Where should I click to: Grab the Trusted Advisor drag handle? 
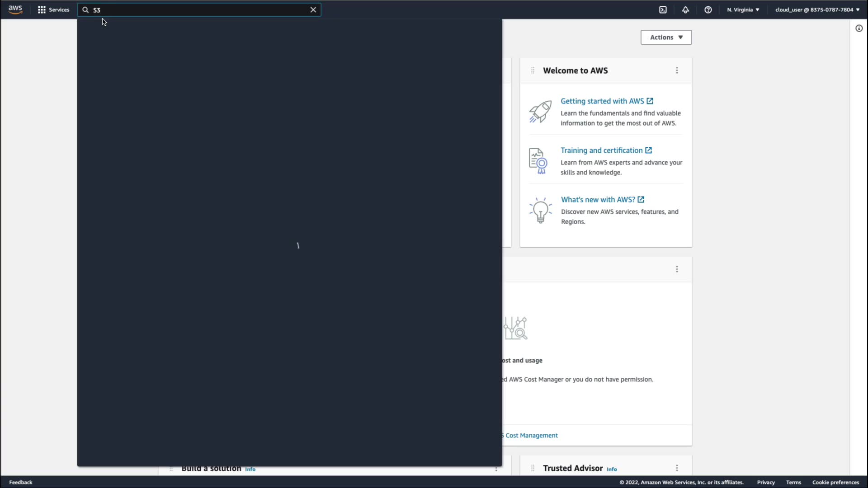point(533,468)
